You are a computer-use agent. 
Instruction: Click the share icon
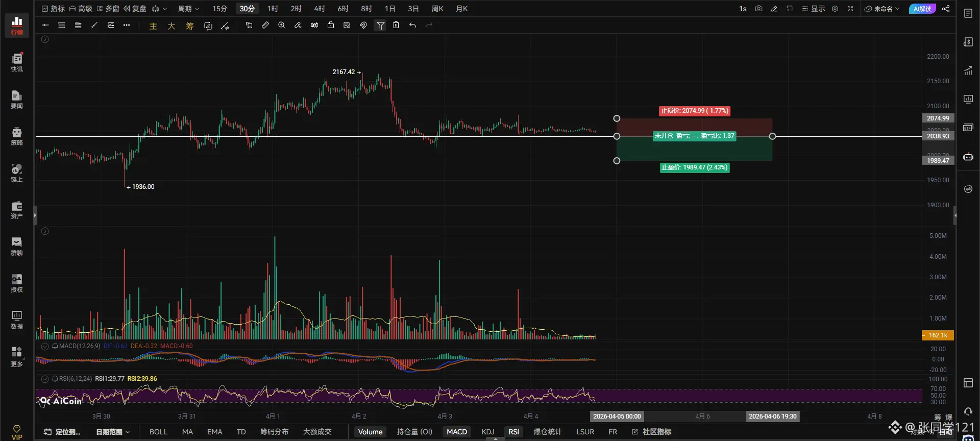click(x=946, y=9)
